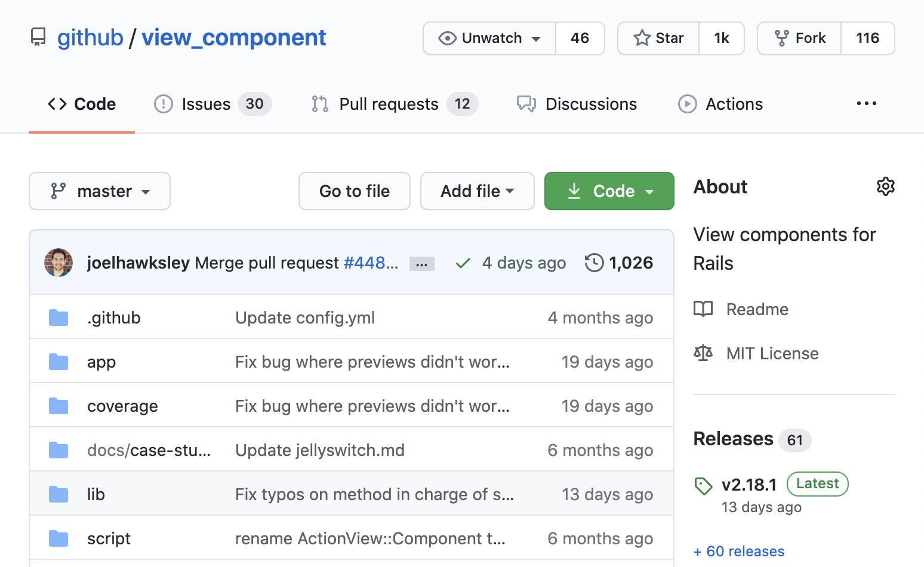The height and width of the screenshot is (567, 924).
Task: Open the green Code download dropdown
Action: point(609,191)
